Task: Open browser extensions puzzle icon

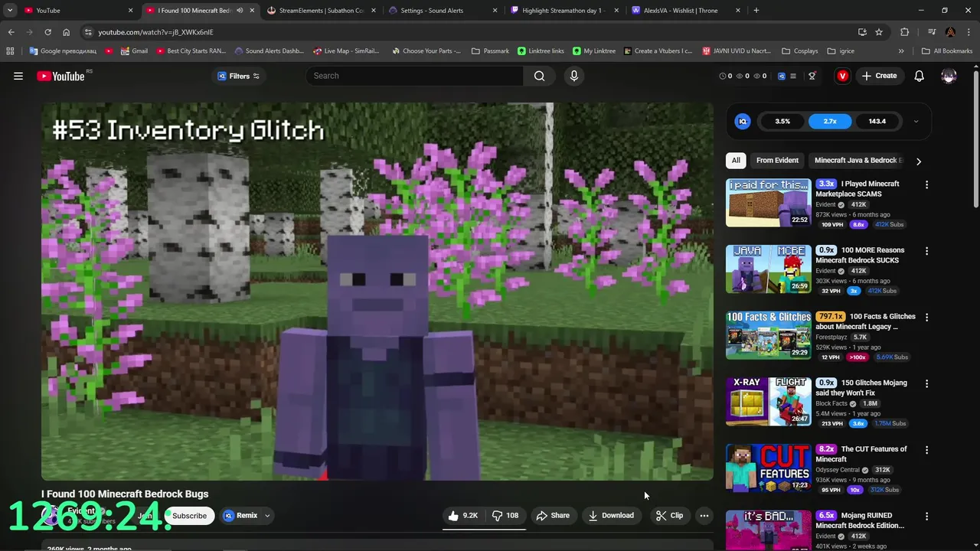Action: (905, 32)
